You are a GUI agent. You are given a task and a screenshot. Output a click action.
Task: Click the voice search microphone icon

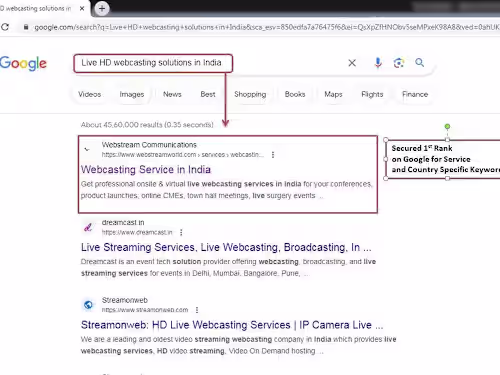tap(378, 63)
